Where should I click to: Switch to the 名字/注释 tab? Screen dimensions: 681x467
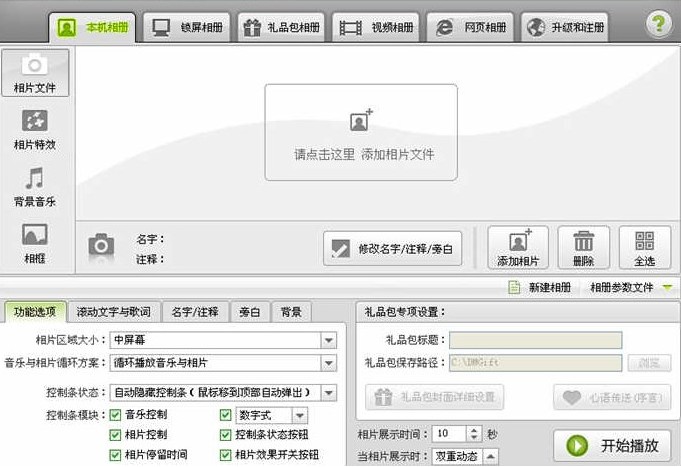(195, 311)
